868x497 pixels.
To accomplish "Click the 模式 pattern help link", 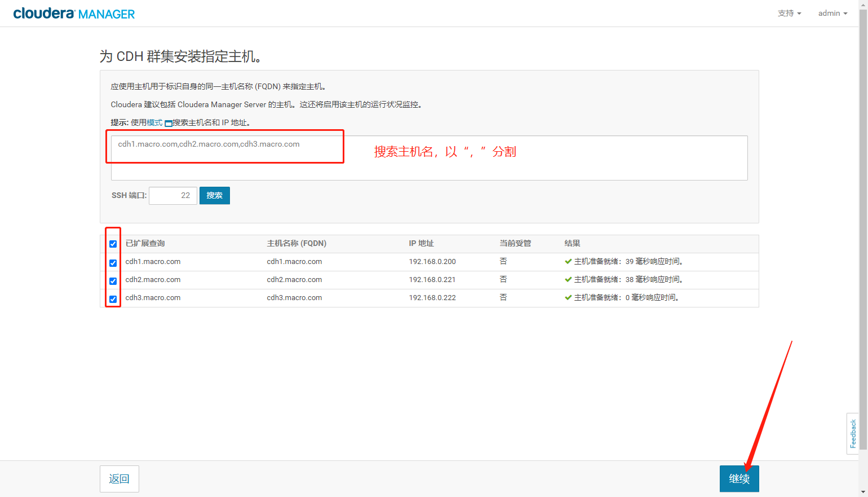I will click(x=154, y=122).
